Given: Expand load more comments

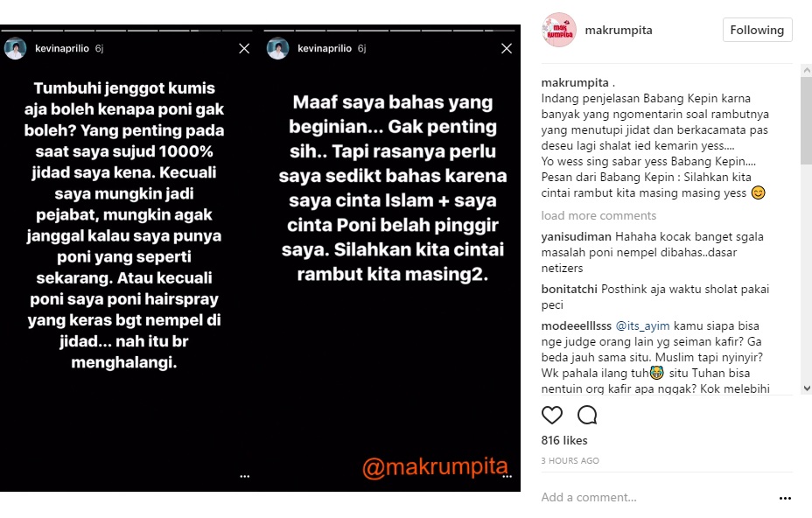Looking at the screenshot, I should click(598, 215).
